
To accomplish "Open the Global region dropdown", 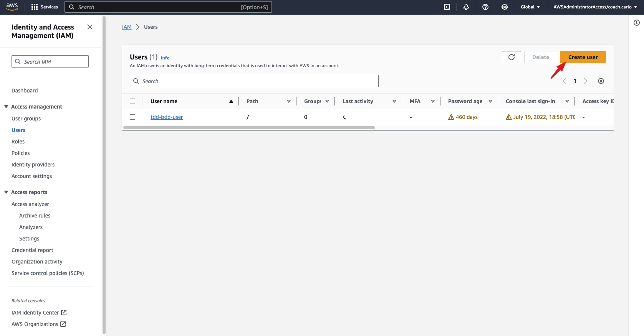I will pos(530,7).
